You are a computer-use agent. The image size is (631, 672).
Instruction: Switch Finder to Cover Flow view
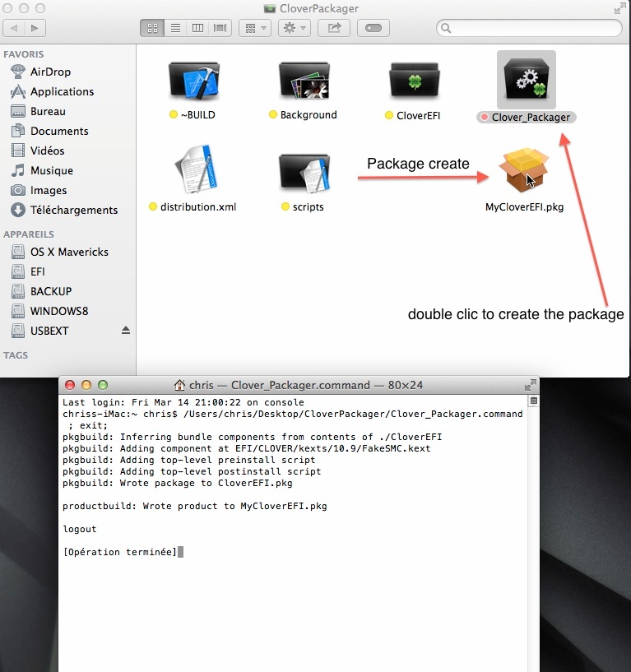click(x=220, y=28)
